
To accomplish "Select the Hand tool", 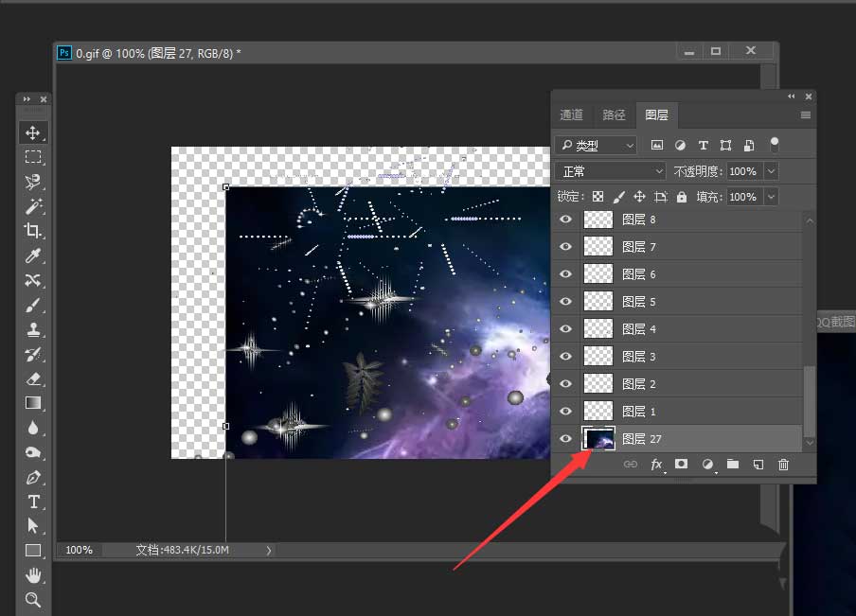I will [33, 575].
